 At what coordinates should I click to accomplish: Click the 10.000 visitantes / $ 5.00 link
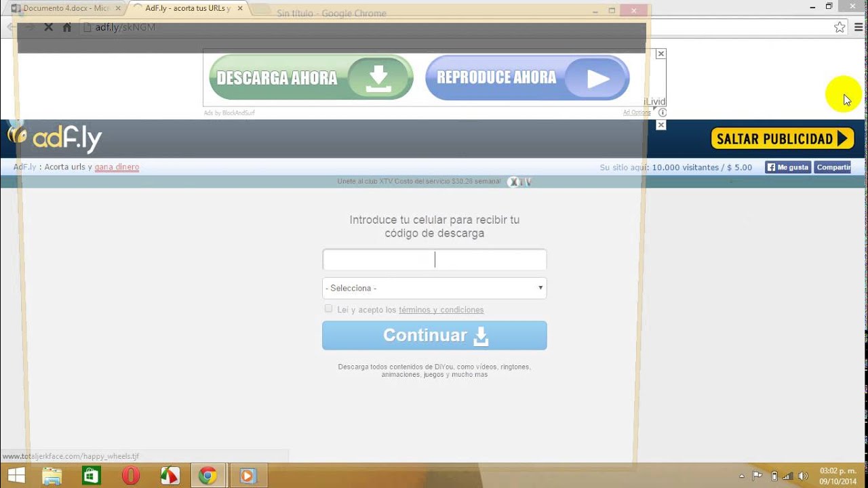pyautogui.click(x=702, y=167)
